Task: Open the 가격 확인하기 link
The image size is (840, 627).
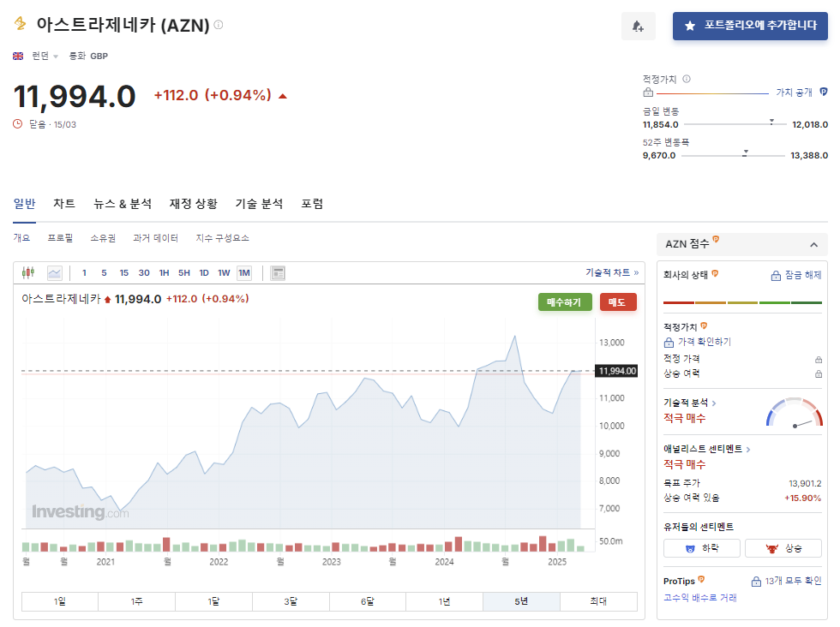Action: click(698, 342)
